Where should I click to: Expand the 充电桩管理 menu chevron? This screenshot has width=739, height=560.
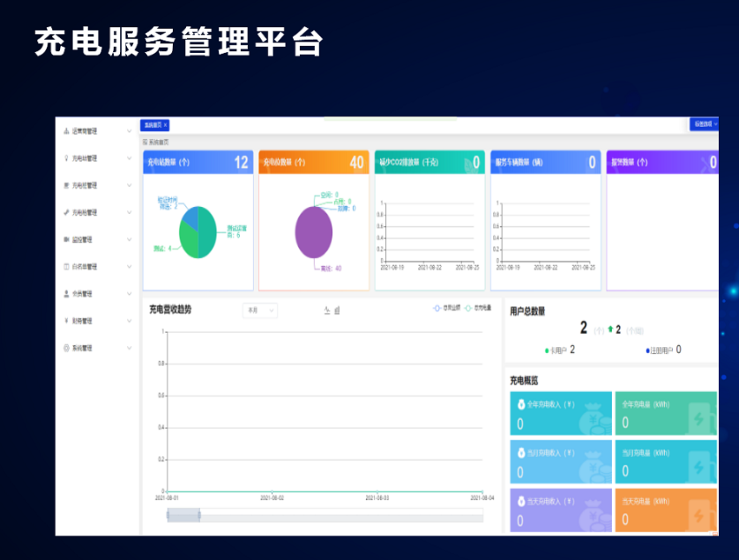tap(130, 185)
